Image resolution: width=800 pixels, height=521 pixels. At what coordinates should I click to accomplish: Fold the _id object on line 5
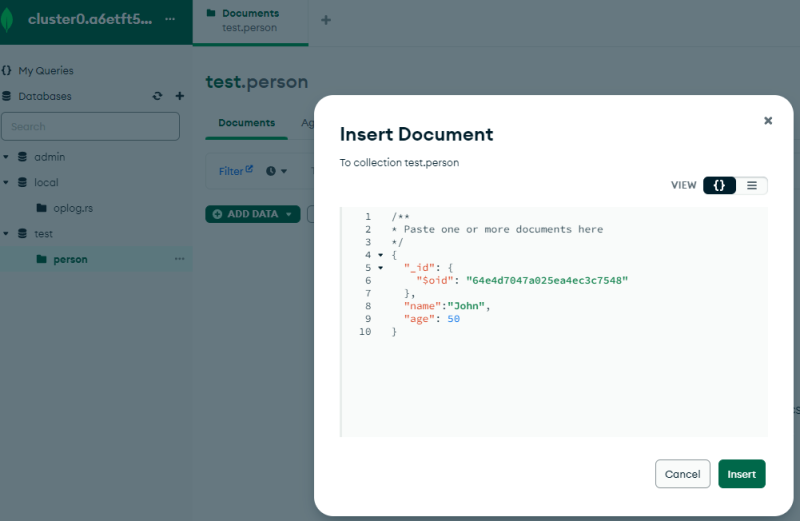(x=380, y=268)
